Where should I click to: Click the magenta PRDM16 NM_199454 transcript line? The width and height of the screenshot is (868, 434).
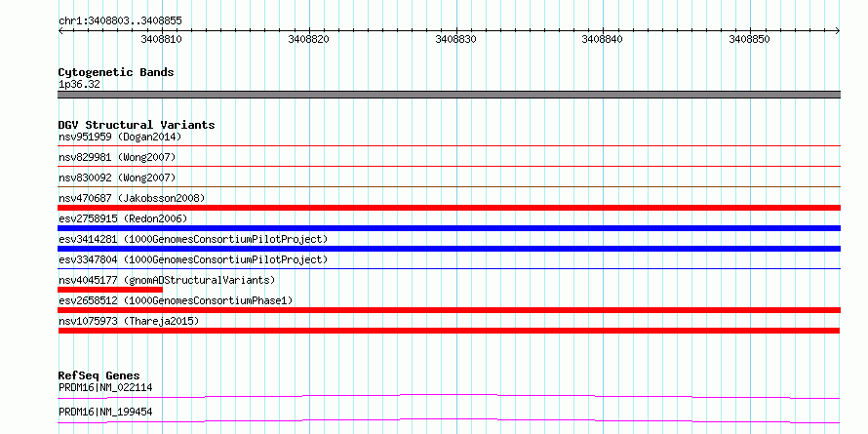click(x=449, y=420)
